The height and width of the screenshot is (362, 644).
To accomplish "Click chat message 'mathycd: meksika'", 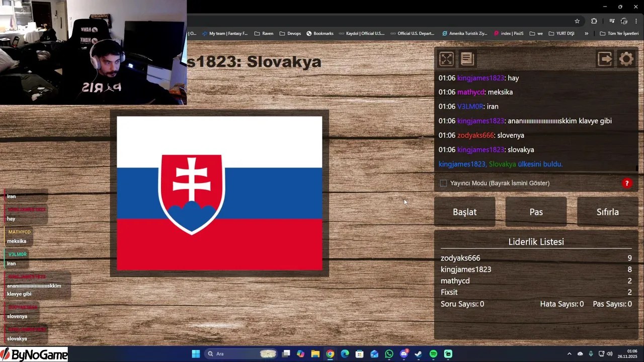I will [475, 92].
